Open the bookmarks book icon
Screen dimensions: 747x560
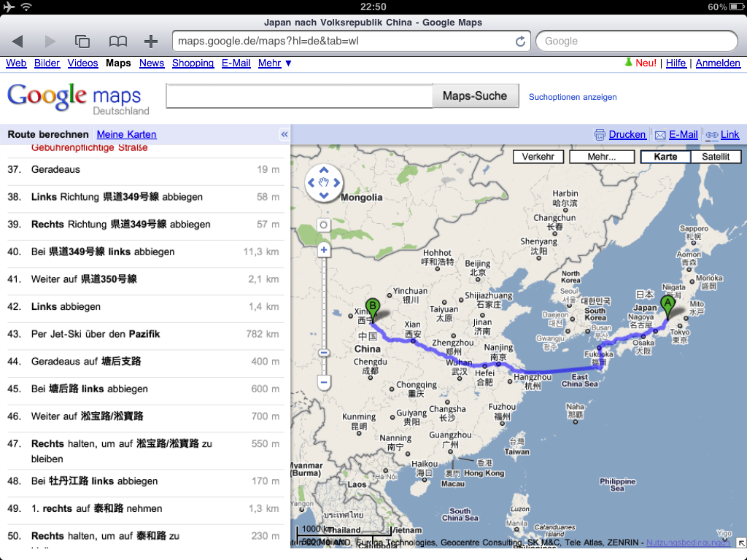pyautogui.click(x=117, y=42)
